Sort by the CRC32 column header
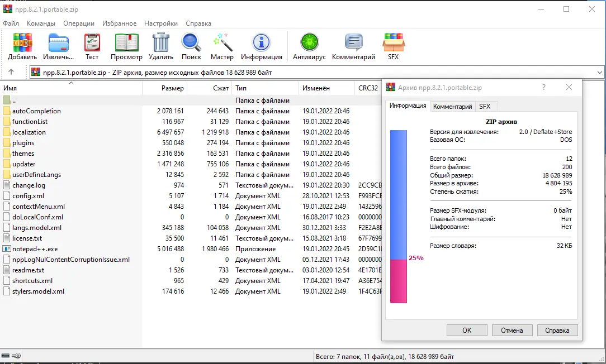Viewport: 606px width, 364px height. [368, 88]
